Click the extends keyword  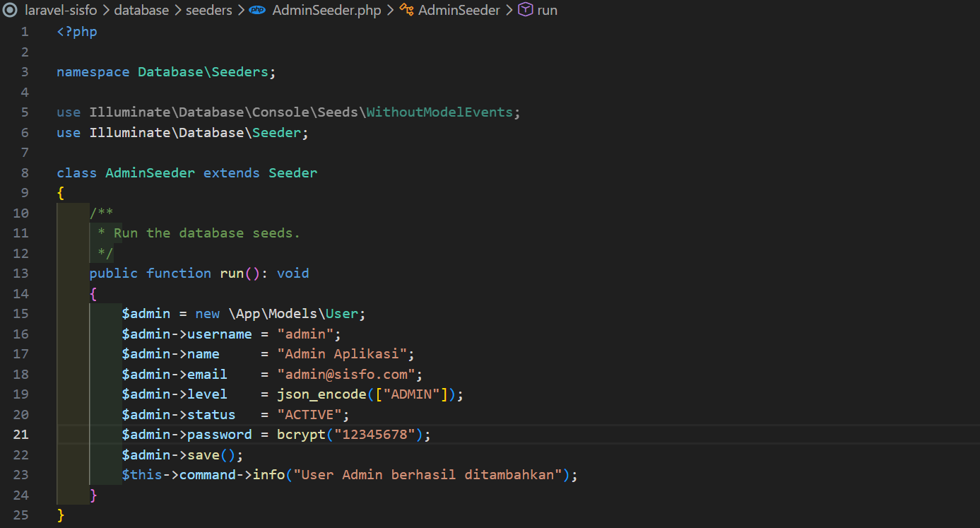click(x=232, y=172)
